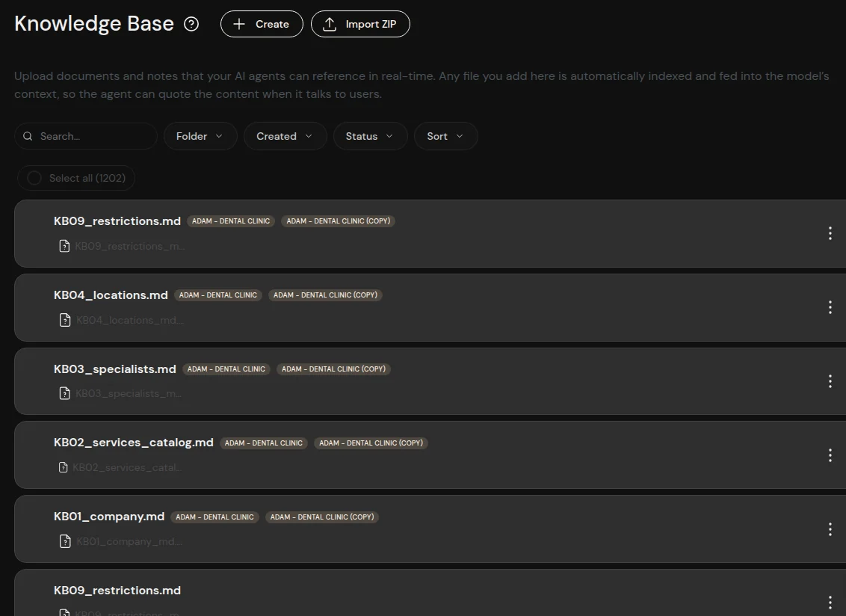Click the faded "KB04_locations_md..." file name
This screenshot has height=616, width=846.
(130, 320)
